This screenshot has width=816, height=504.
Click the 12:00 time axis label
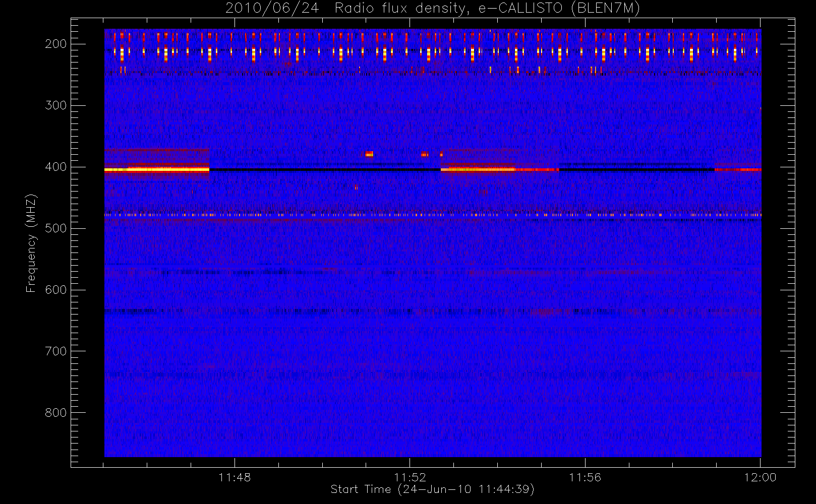tap(761, 477)
